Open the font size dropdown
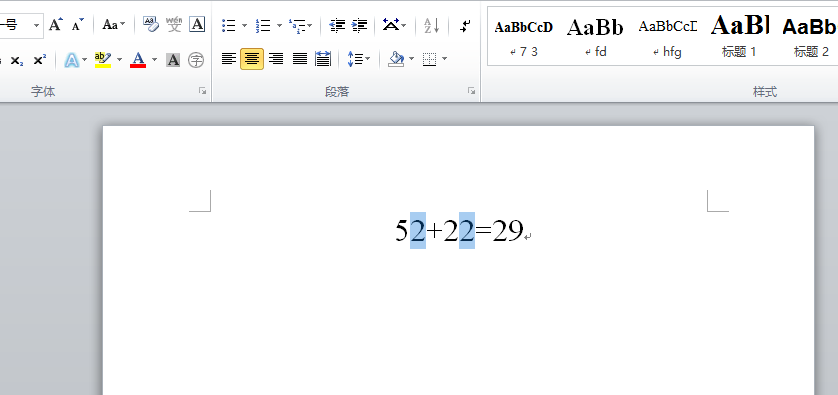This screenshot has width=838, height=395. coord(36,25)
